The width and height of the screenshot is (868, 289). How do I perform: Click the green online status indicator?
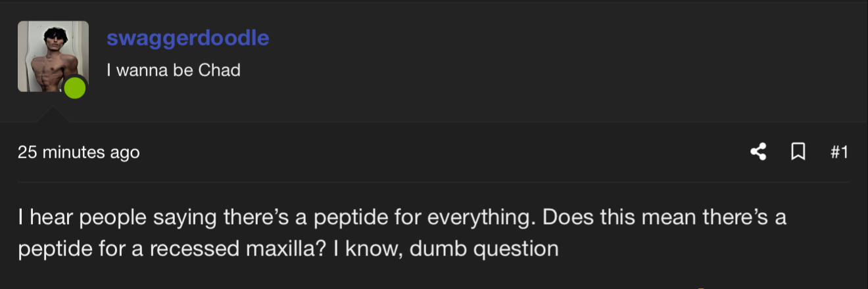[x=75, y=87]
